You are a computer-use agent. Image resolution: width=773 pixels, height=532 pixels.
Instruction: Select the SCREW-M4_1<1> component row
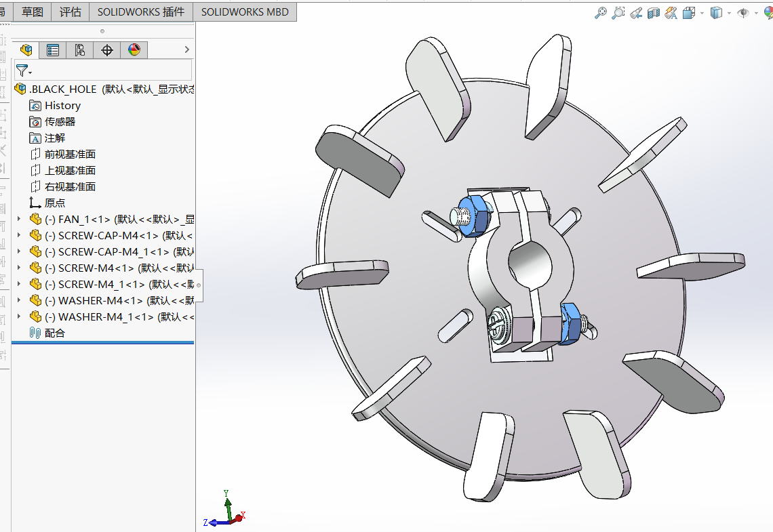point(112,284)
